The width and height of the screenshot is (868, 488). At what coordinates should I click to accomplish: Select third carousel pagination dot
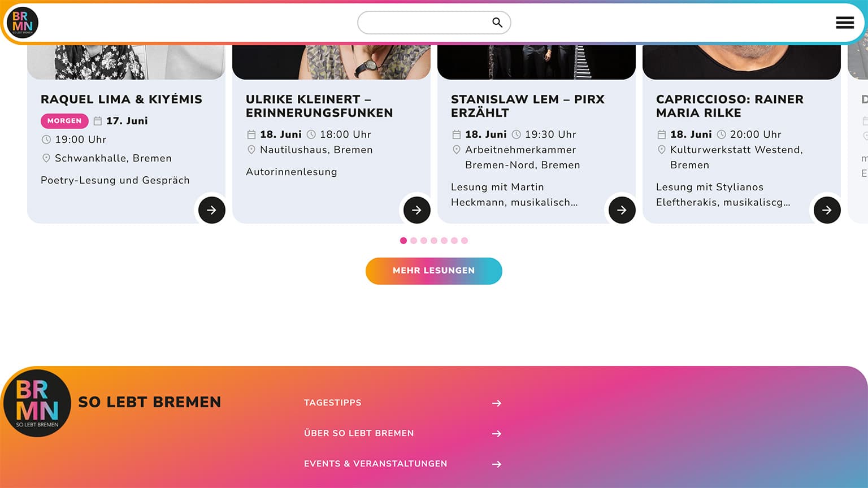click(424, 241)
